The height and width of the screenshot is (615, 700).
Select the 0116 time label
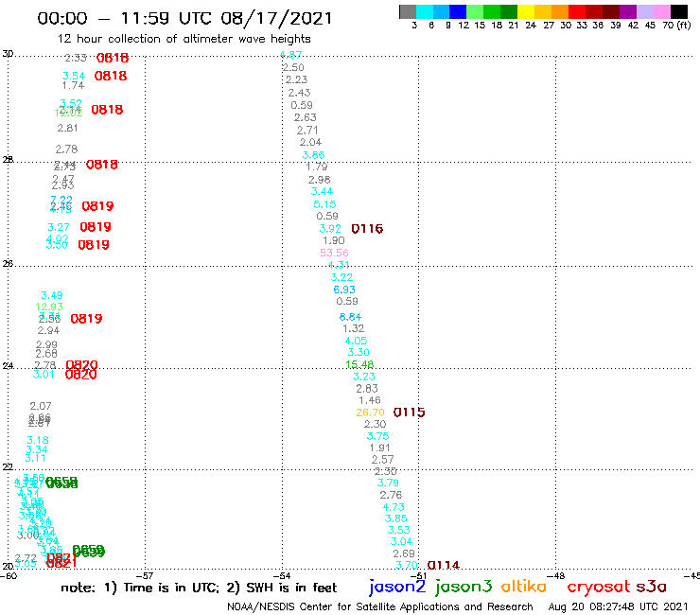pyautogui.click(x=367, y=229)
